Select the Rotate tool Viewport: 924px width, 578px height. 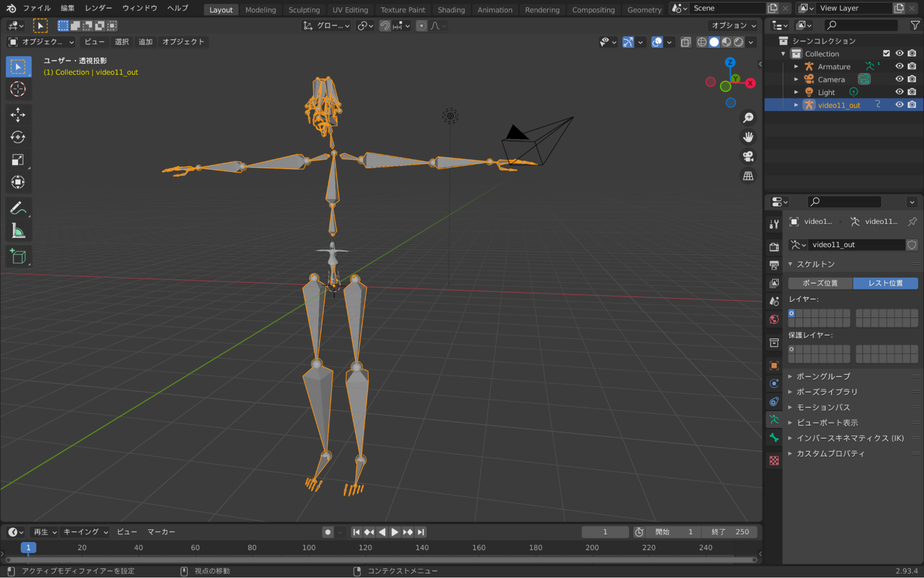point(18,137)
